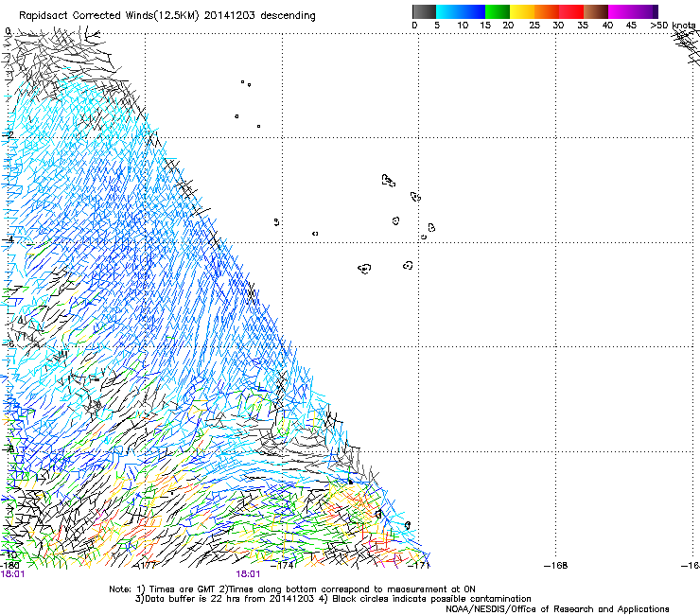The height and width of the screenshot is (615, 700).
Task: Click the '-4' latitude axis label
Action: (9, 239)
